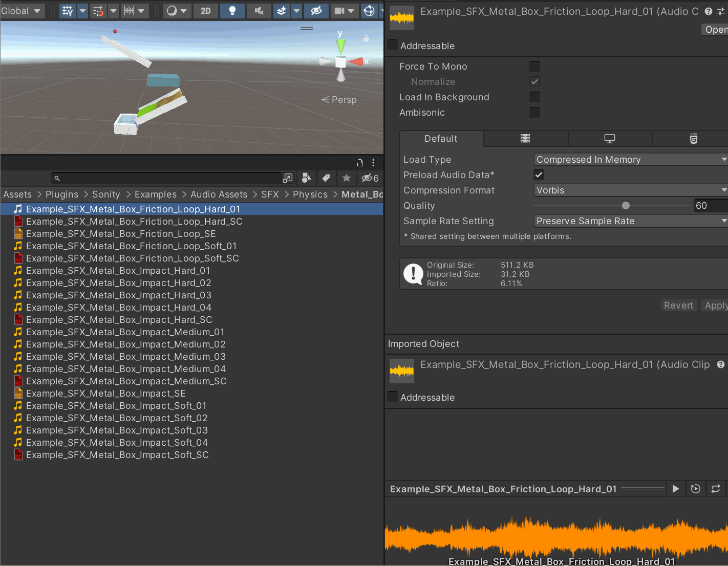Uncheck Preload Audio Data

point(539,175)
